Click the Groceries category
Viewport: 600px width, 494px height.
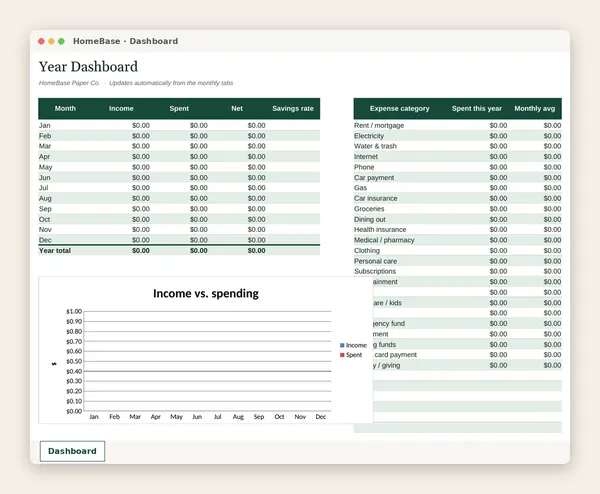(369, 209)
